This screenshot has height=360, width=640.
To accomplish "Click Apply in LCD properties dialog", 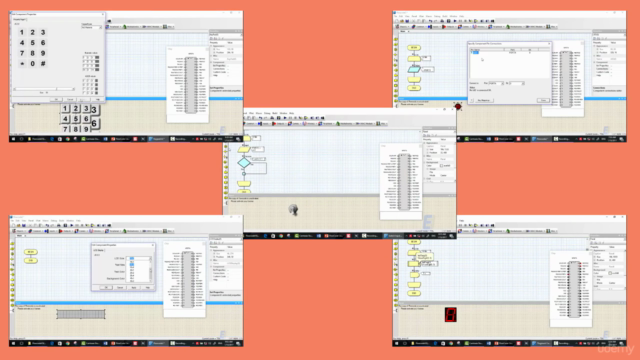I will tap(134, 288).
